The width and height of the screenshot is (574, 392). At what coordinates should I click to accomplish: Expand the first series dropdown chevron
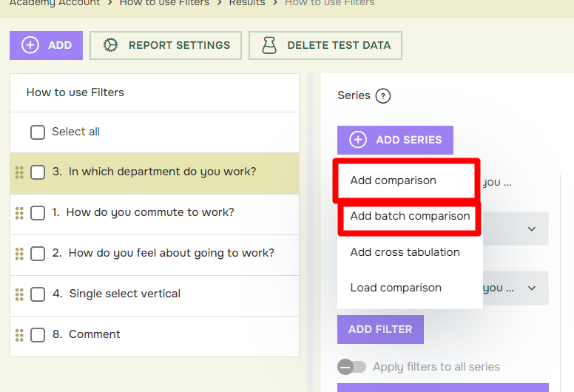click(x=532, y=229)
